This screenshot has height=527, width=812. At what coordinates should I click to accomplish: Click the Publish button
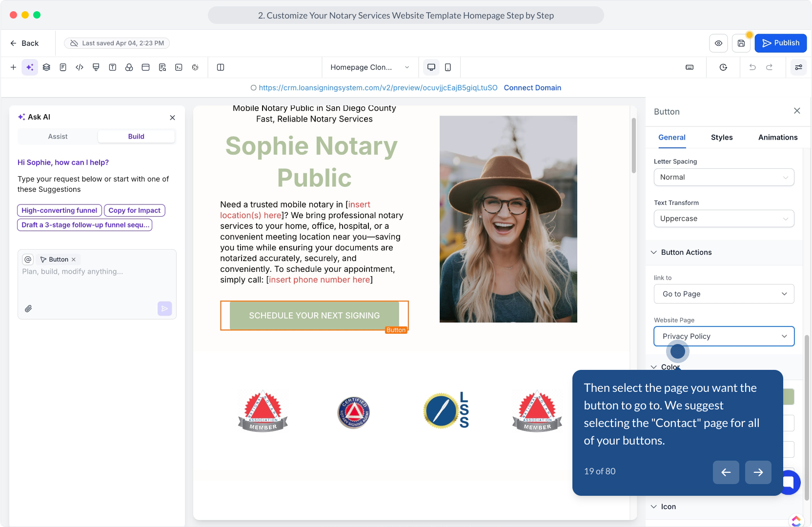780,43
